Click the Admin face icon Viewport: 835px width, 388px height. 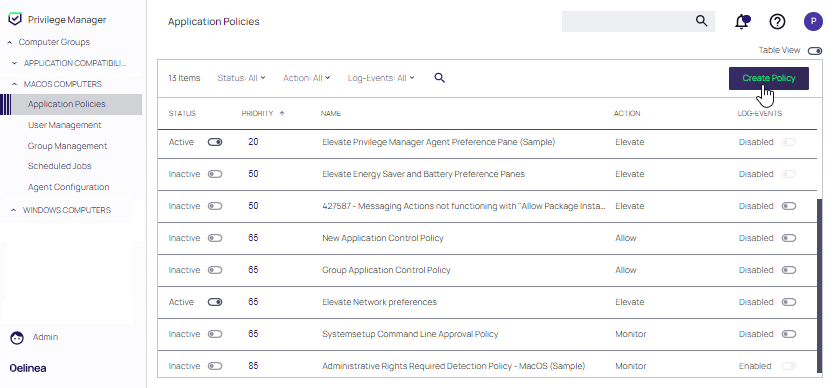pos(17,337)
